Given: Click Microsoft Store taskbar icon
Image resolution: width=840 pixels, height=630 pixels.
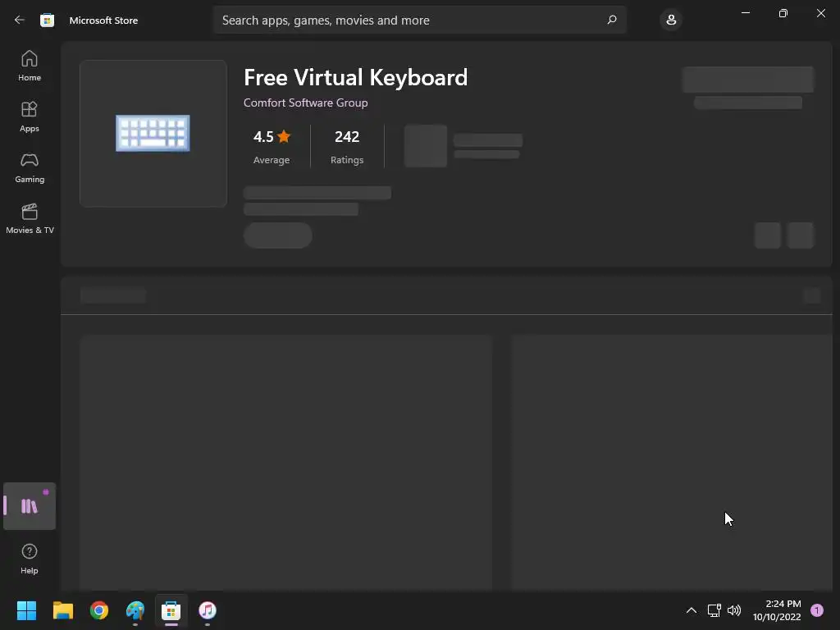Looking at the screenshot, I should coord(171,610).
